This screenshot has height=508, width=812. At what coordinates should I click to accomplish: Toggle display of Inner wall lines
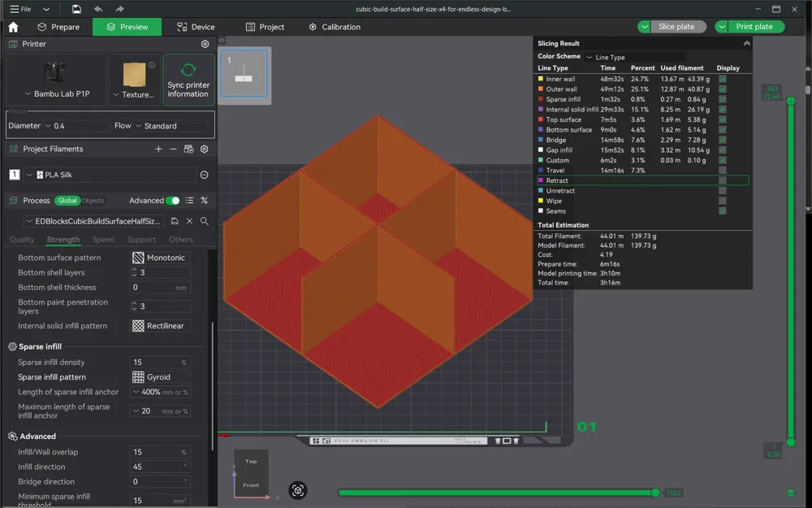722,80
